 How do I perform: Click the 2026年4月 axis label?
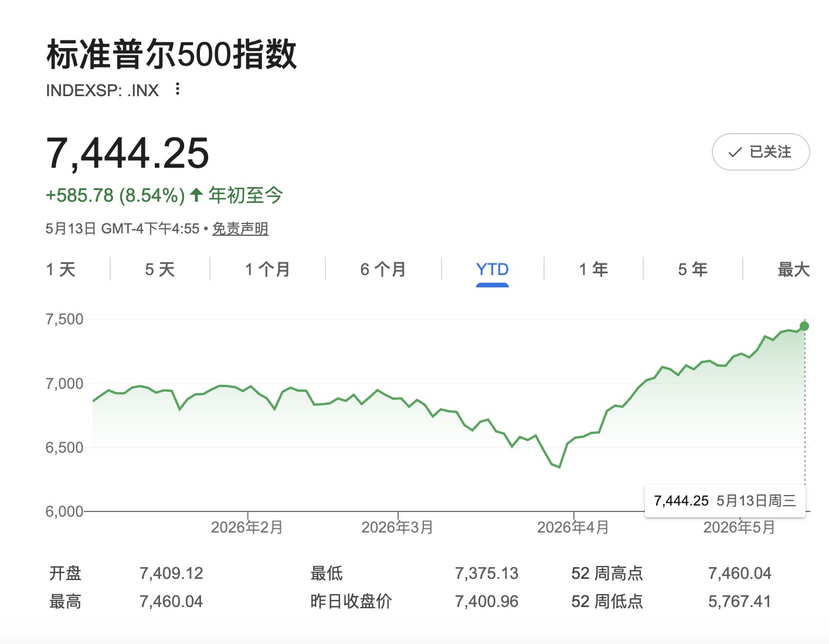(573, 527)
